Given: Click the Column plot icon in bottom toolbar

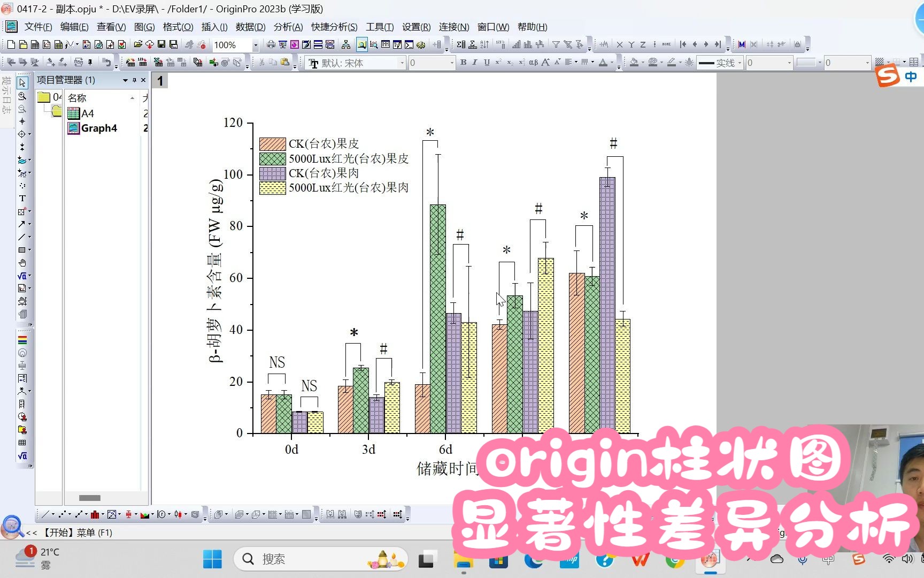Looking at the screenshot, I should (x=95, y=515).
